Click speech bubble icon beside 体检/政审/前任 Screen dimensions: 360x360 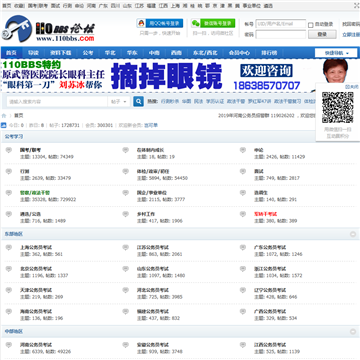126,172
